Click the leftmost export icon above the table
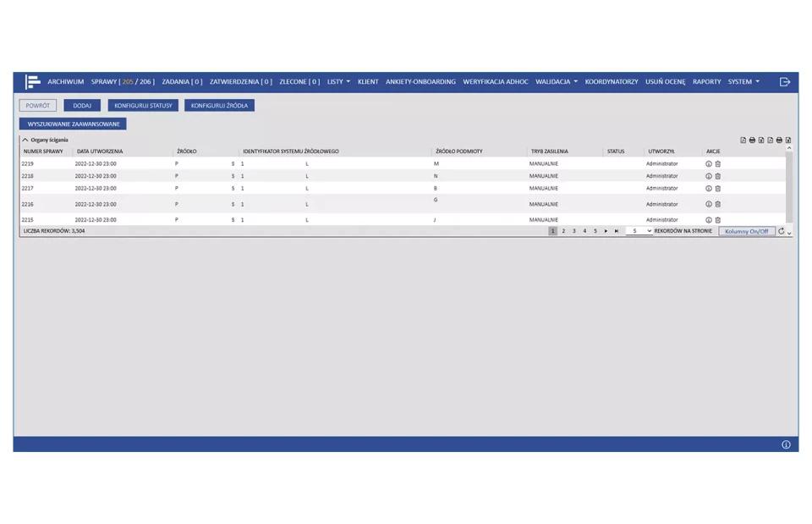The height and width of the screenshot is (524, 812). click(x=743, y=141)
